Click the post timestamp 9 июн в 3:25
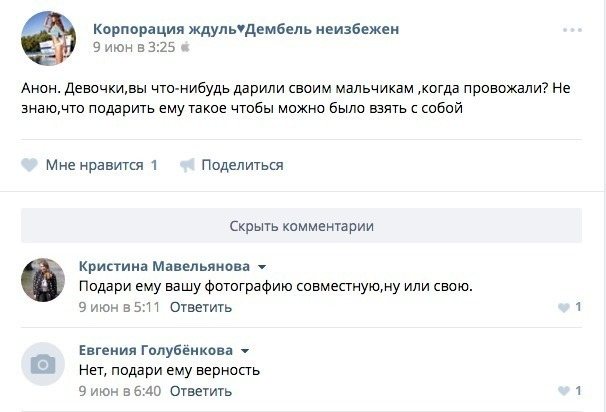Screen dimensions: 606x412 [x=133, y=47]
